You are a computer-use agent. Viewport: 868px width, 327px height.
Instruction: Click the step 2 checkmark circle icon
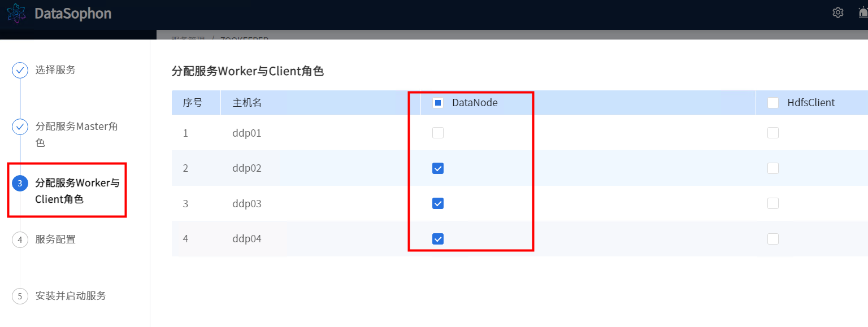click(x=20, y=127)
